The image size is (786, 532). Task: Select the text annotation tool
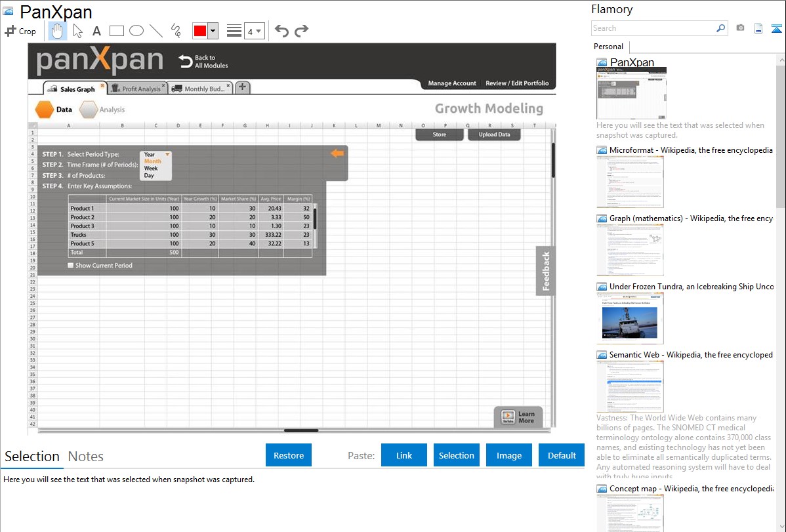(x=96, y=31)
